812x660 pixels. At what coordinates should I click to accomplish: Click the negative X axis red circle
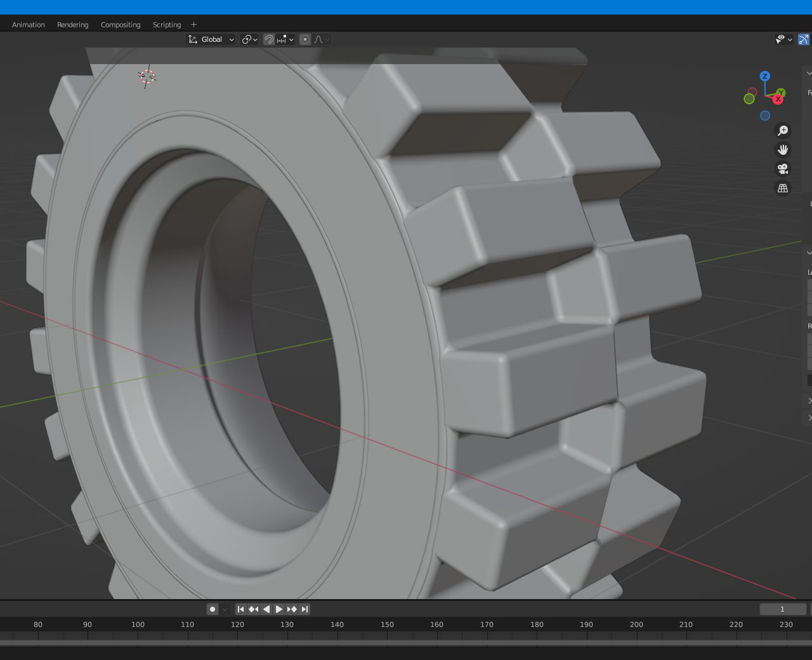pyautogui.click(x=752, y=93)
